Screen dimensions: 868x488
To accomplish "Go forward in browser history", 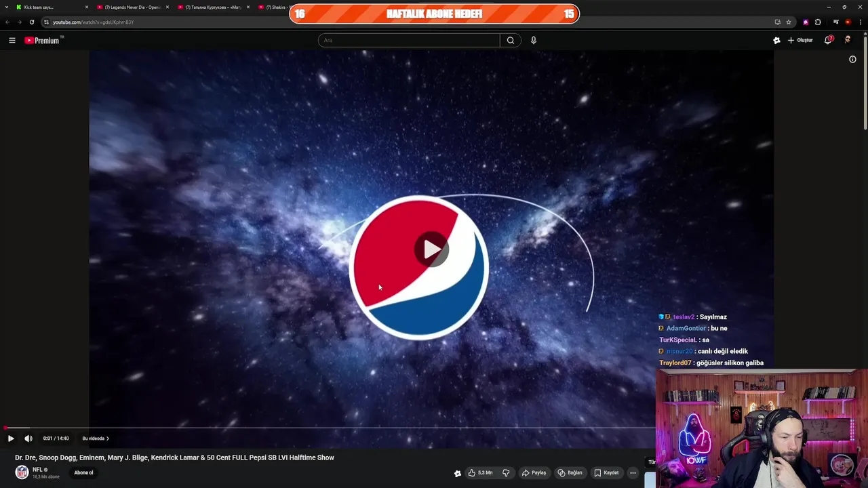I will click(19, 22).
